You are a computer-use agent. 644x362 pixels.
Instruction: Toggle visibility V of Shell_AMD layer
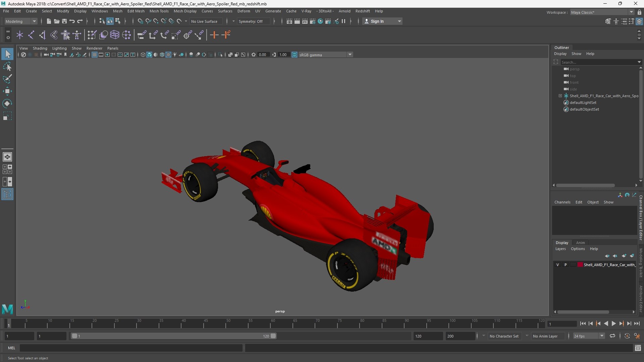click(558, 265)
